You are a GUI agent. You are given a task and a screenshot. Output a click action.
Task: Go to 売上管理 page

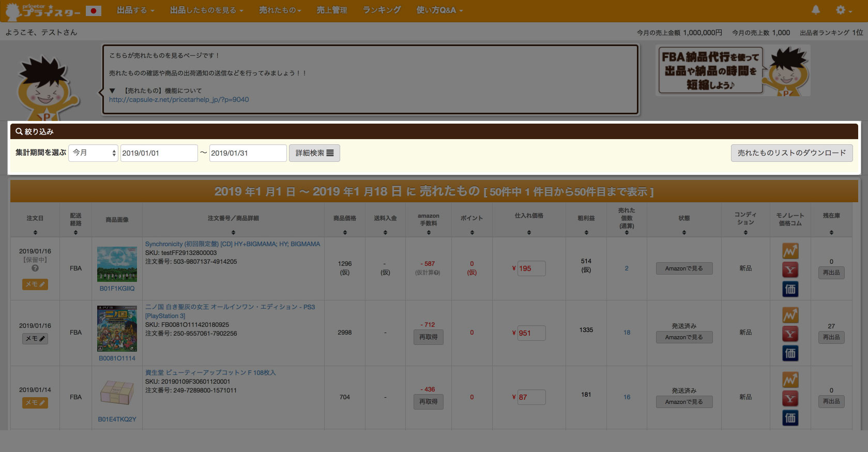click(x=332, y=10)
